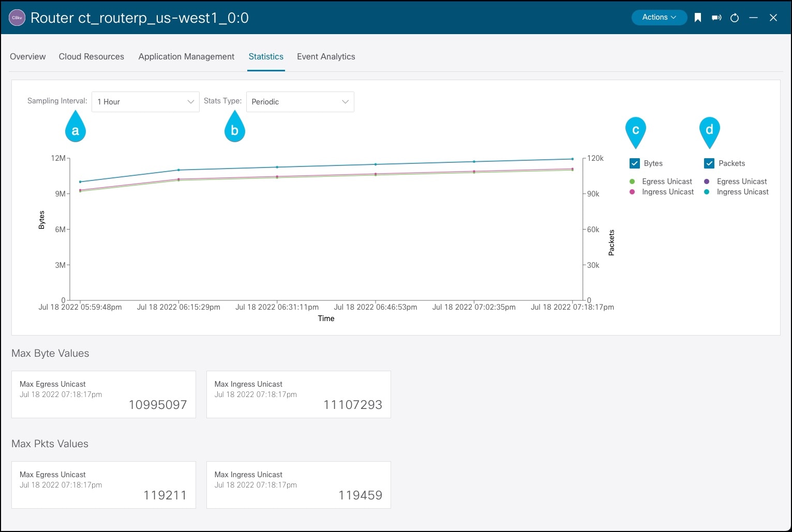Screen dimensions: 792x532
Task: Click the teal Ingress Unicast packets dot
Action: tap(707, 192)
